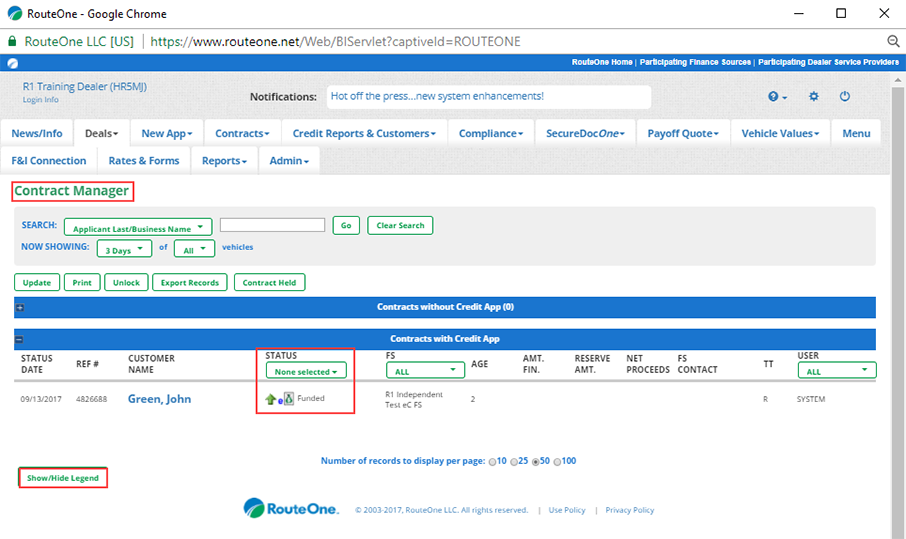This screenshot has height=539, width=906.
Task: Click the status date 09/13/2017
Action: tap(41, 399)
